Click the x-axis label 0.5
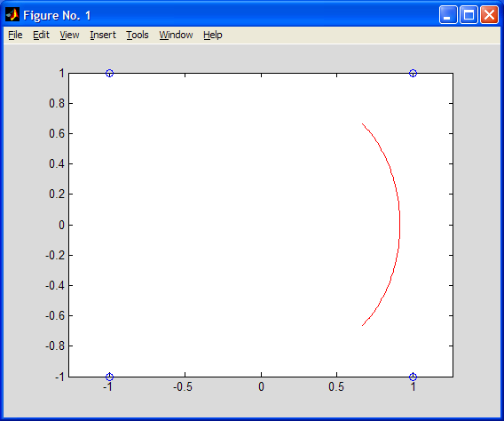 pyautogui.click(x=336, y=386)
